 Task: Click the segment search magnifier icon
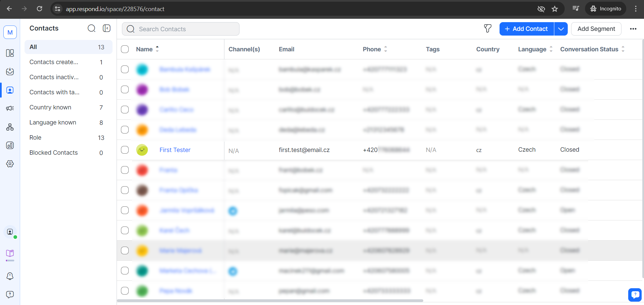[91, 29]
